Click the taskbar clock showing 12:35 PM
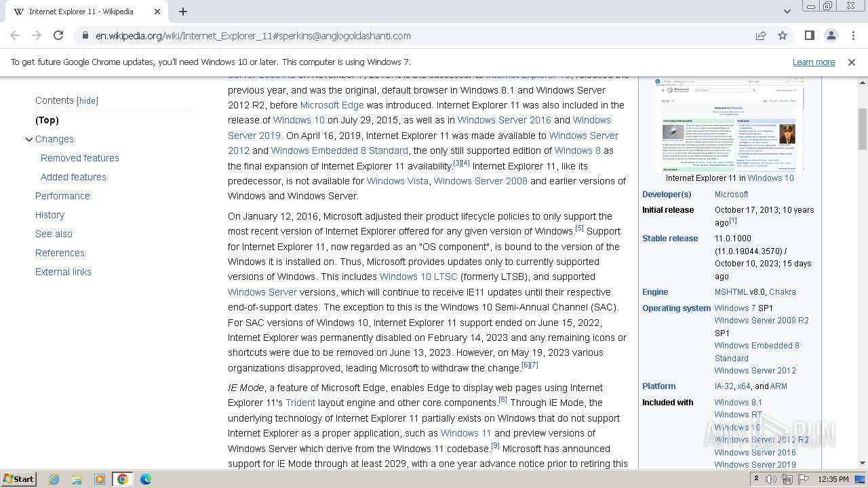The image size is (868, 488). pos(833,479)
